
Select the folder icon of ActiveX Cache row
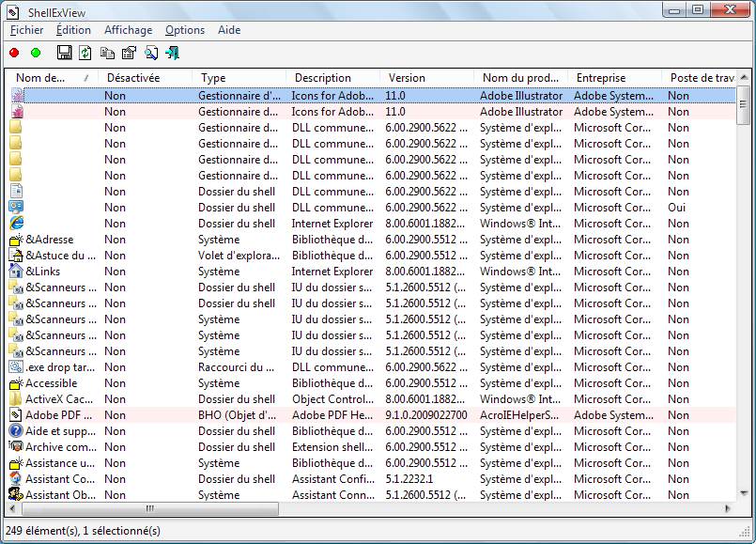(x=16, y=398)
